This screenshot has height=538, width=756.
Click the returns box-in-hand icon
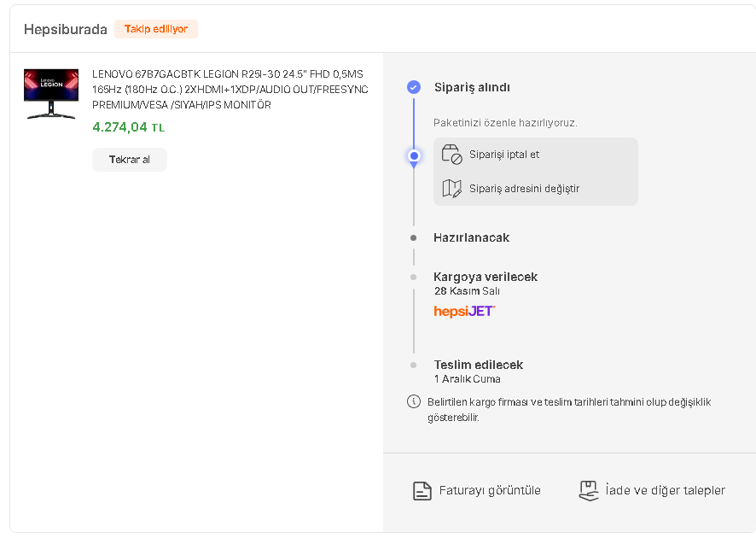point(588,490)
